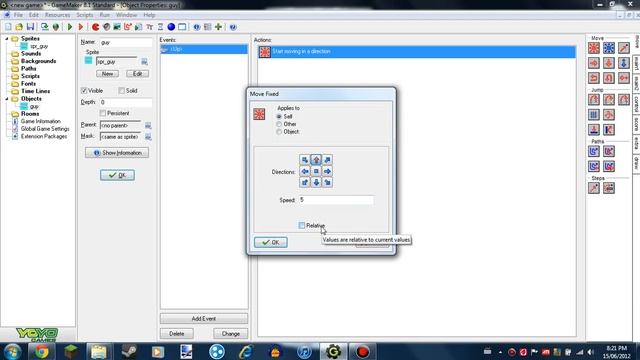Open Google Chrome from the taskbar

coord(41,351)
